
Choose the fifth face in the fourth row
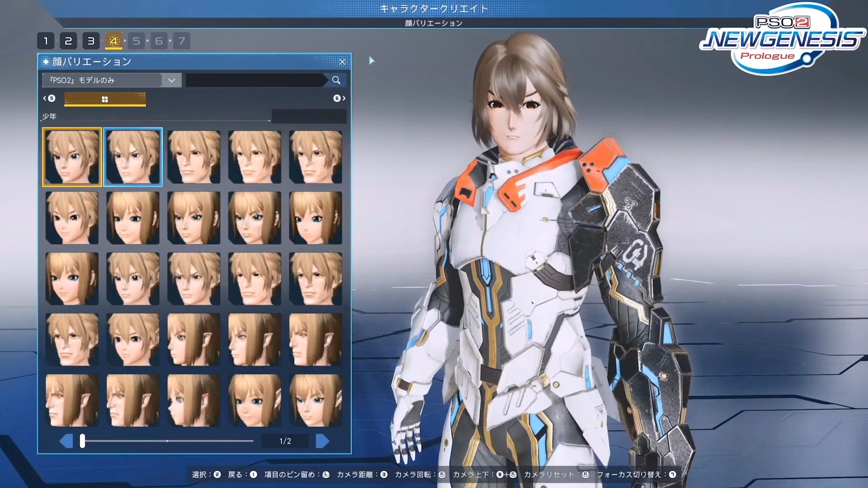point(316,340)
